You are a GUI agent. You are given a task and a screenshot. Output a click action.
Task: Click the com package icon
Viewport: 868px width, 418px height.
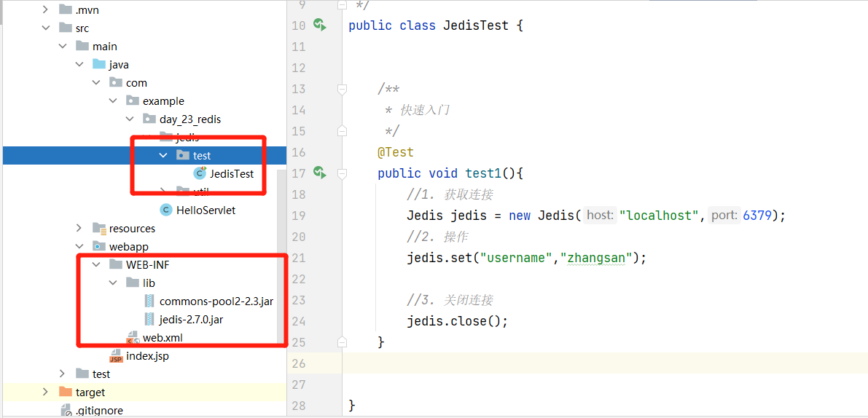point(116,82)
